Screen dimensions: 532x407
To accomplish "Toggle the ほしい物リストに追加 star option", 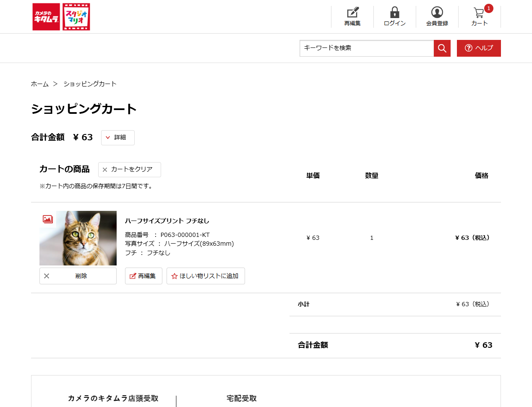I will pos(206,276).
